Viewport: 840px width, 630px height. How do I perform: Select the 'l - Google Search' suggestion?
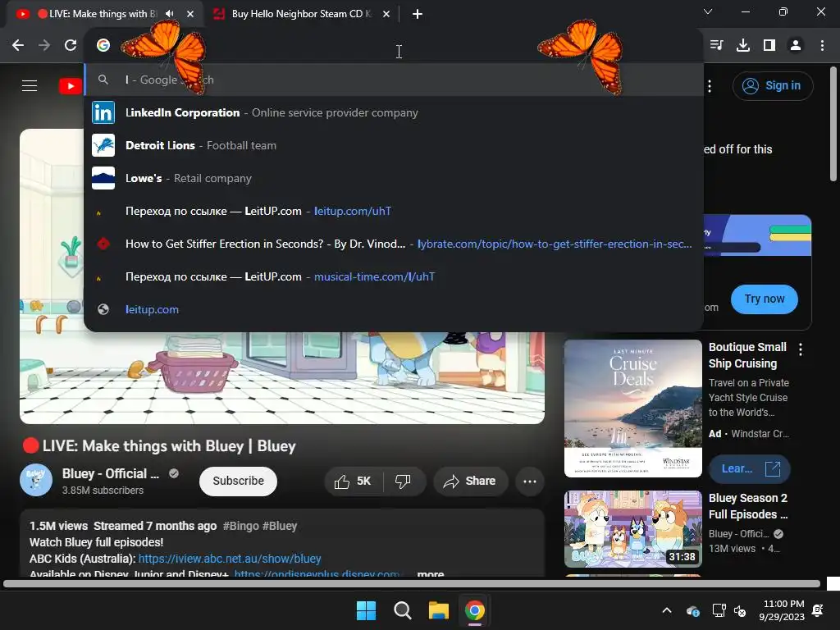(395, 80)
